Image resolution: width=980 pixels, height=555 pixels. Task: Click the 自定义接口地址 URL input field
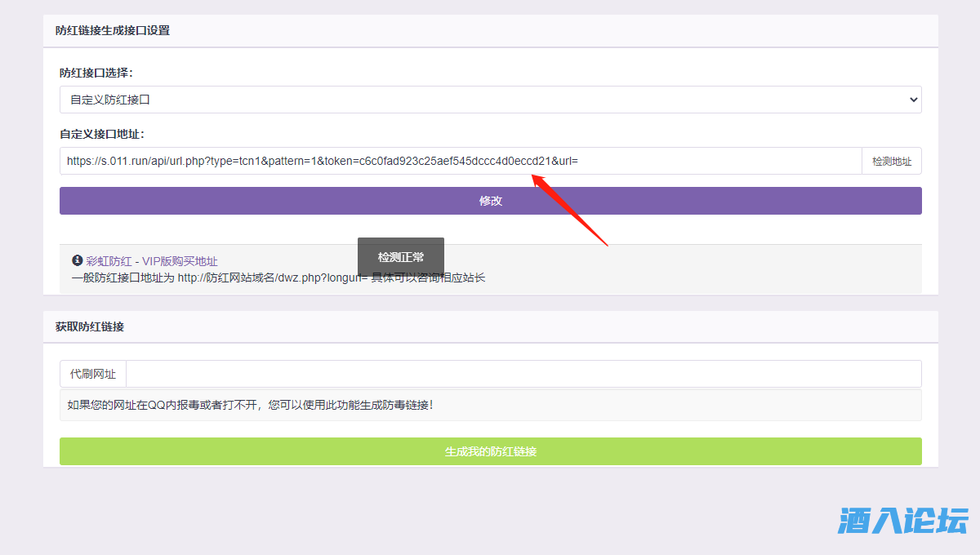tap(461, 161)
